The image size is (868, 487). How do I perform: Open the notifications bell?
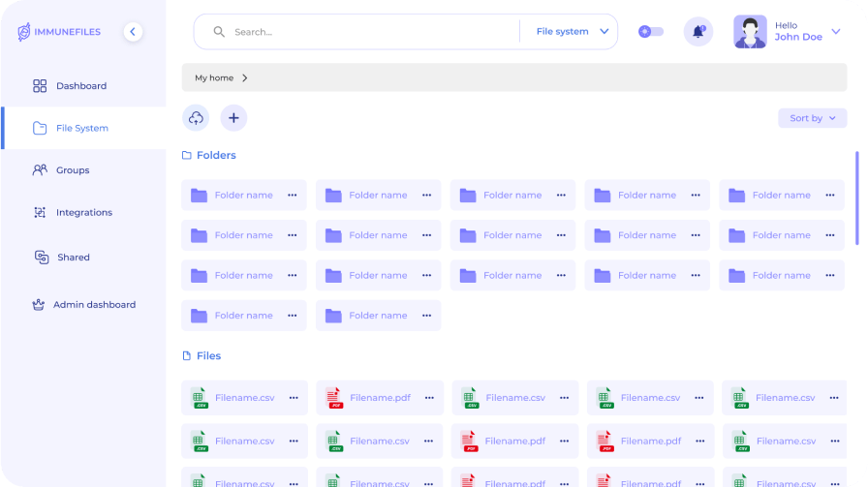pos(697,32)
